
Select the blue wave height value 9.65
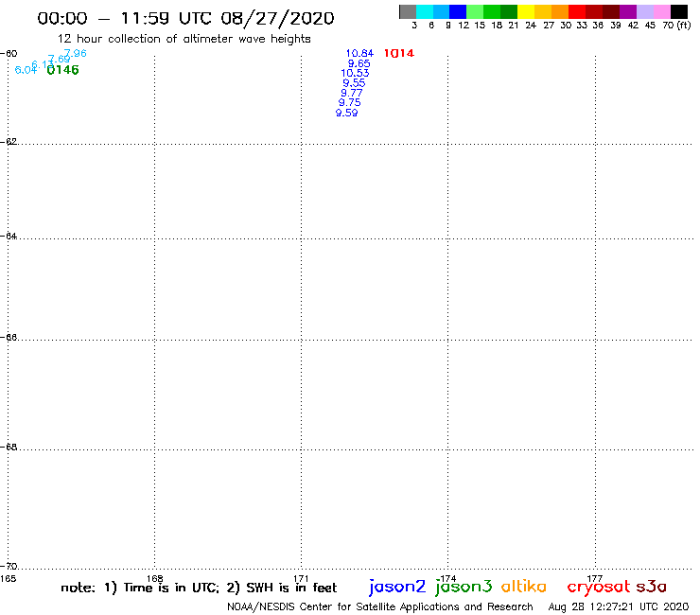[359, 63]
